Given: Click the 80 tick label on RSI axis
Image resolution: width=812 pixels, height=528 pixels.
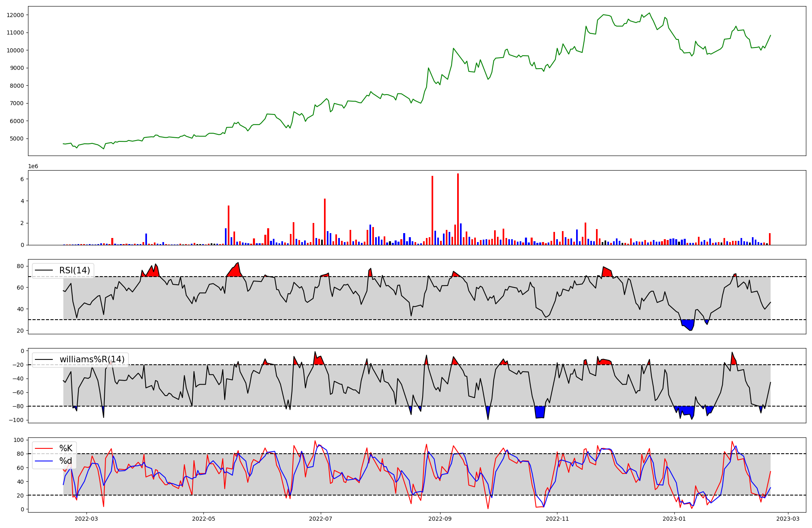Looking at the screenshot, I should [20, 266].
